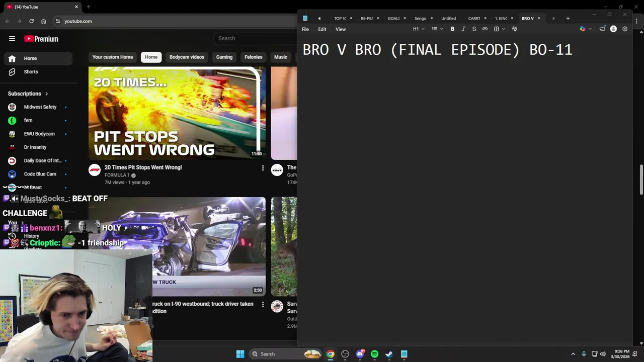
Task: Expand the list style dropdown in Notepad
Action: coord(442,29)
